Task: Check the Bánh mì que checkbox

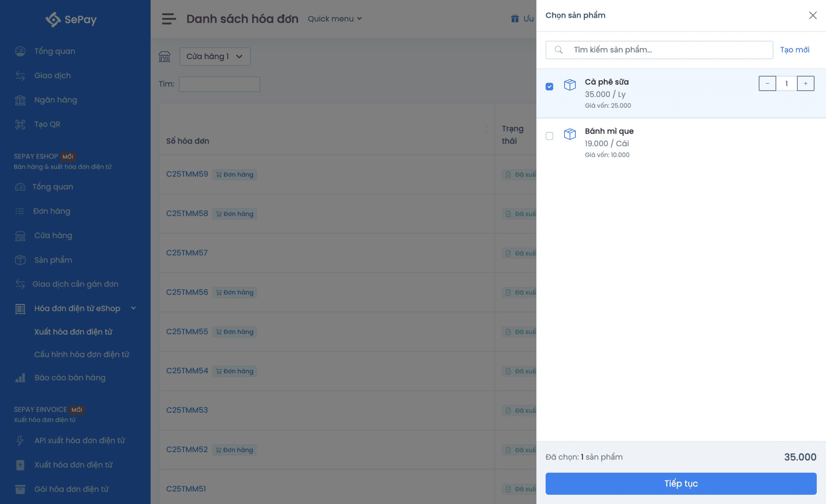Action: [x=549, y=136]
